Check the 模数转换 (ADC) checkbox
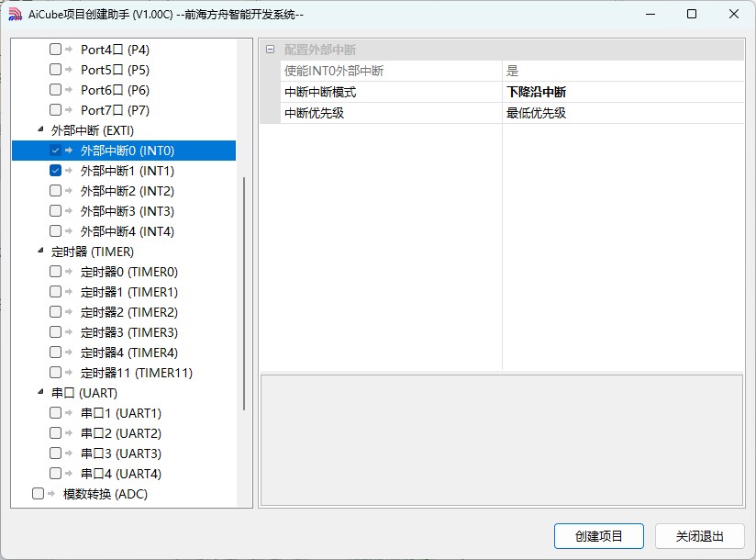The image size is (756, 560). click(39, 493)
